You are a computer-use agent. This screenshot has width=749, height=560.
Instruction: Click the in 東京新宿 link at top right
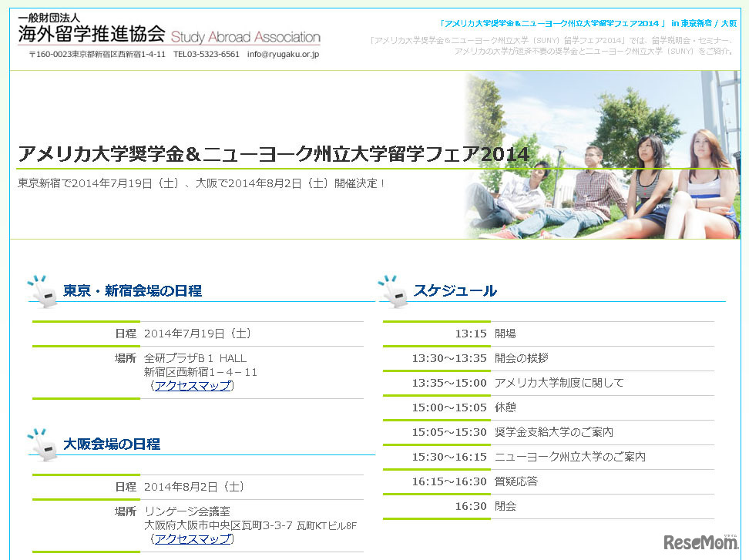pos(693,23)
